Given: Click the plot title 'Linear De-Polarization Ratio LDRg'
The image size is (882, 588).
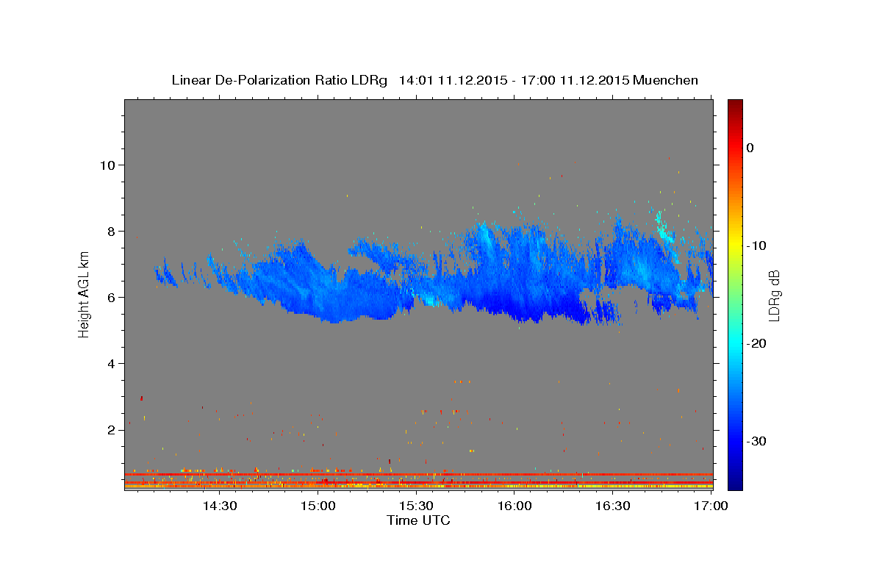Looking at the screenshot, I should [279, 80].
